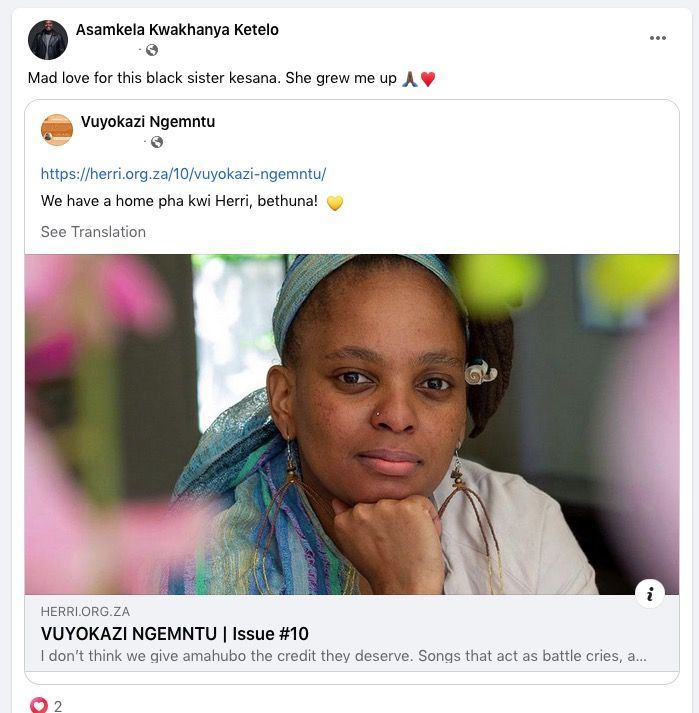The width and height of the screenshot is (699, 713).
Task: Click See Translation
Action: tap(93, 232)
